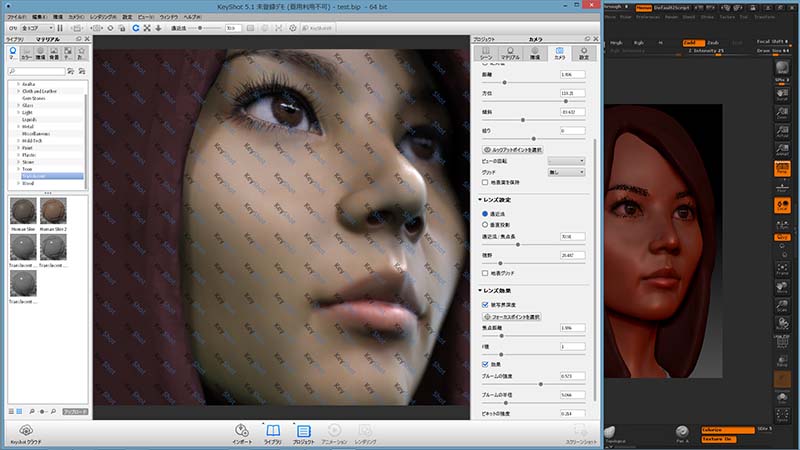Open the ビューの回転 dropdown
This screenshot has height=450, width=800.
tap(566, 161)
